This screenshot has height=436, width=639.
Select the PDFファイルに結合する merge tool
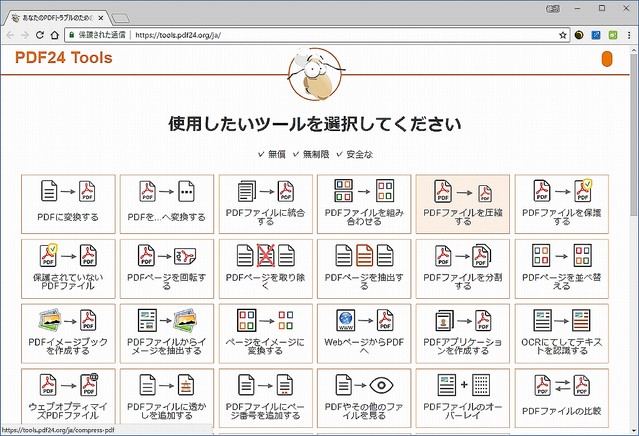tap(264, 204)
